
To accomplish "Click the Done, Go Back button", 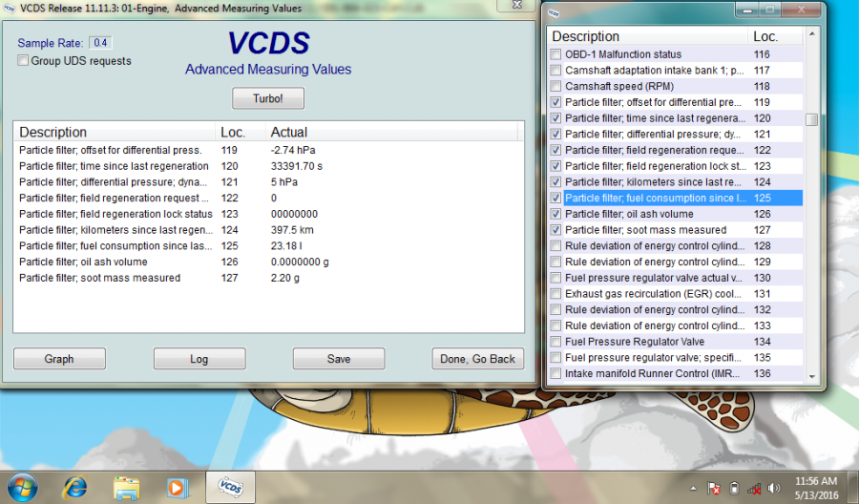I will pyautogui.click(x=477, y=359).
